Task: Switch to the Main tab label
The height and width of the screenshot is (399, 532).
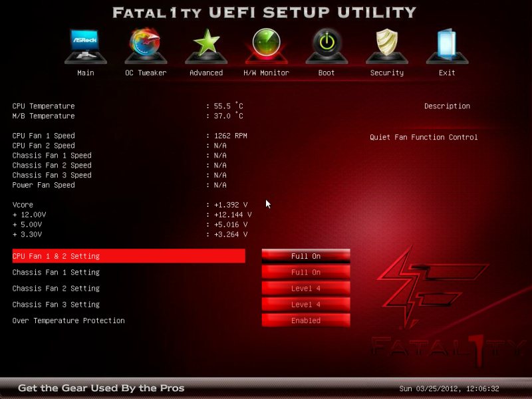Action: pos(86,72)
